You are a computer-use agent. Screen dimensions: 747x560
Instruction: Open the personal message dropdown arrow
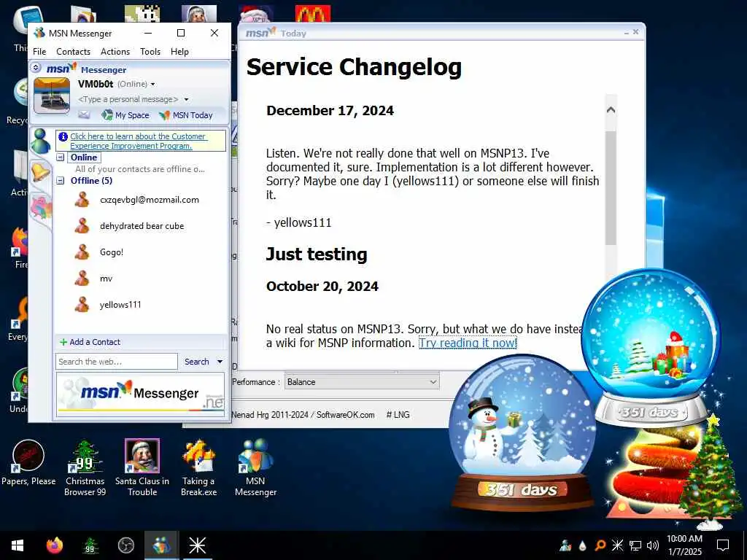pyautogui.click(x=186, y=99)
